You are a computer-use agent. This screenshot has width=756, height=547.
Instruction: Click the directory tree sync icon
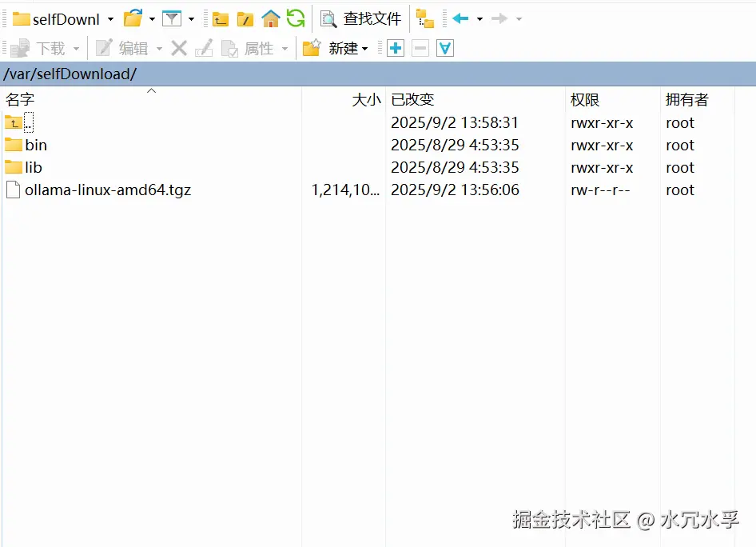pos(425,19)
